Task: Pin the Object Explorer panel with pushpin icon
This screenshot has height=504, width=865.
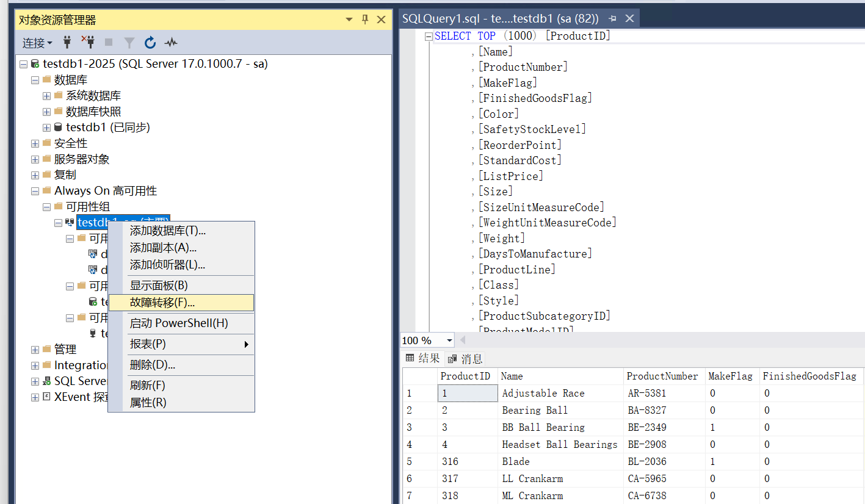Action: click(x=365, y=20)
